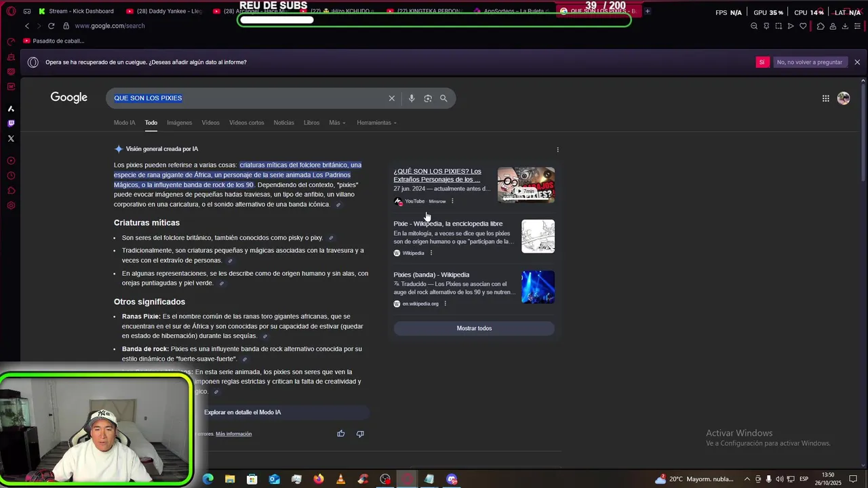This screenshot has width=868, height=488.
Task: Click No, no volver a preguntar
Action: point(810,62)
